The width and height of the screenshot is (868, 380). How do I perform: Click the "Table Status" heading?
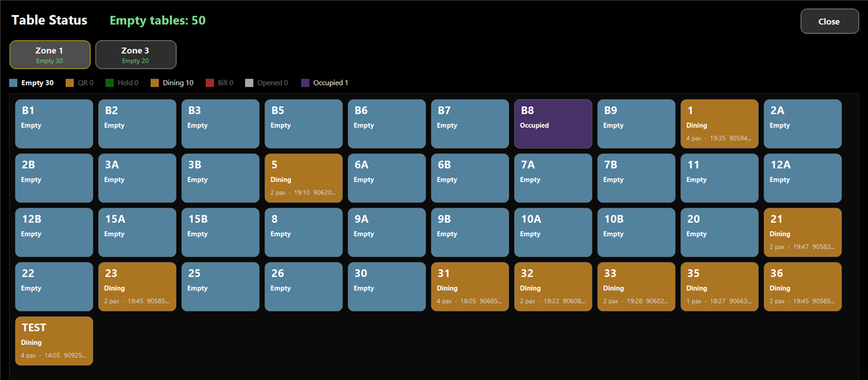[50, 20]
